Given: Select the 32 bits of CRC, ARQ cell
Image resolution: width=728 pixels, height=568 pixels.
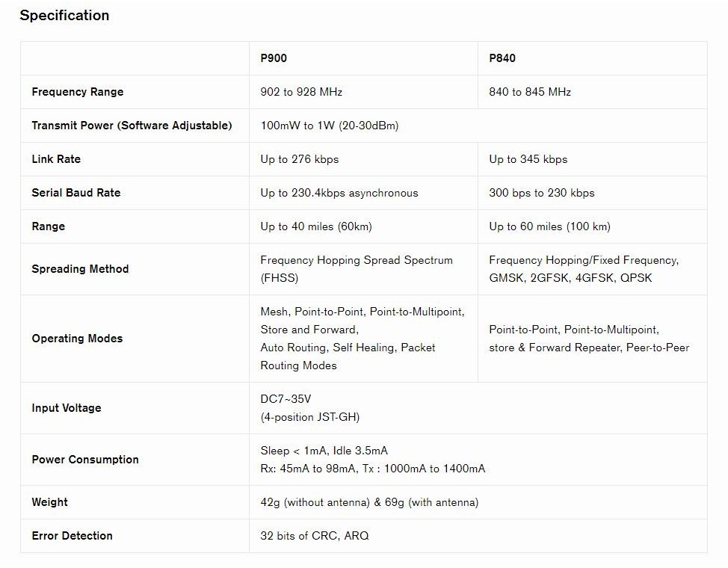Looking at the screenshot, I should click(315, 536).
